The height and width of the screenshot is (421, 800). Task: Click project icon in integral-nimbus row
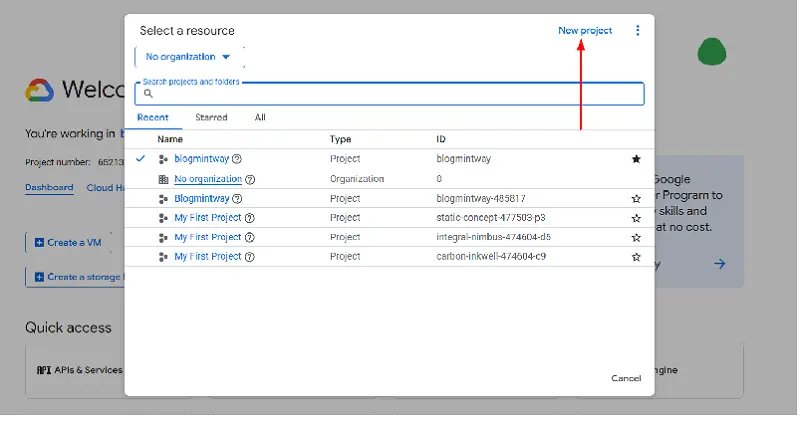(163, 238)
